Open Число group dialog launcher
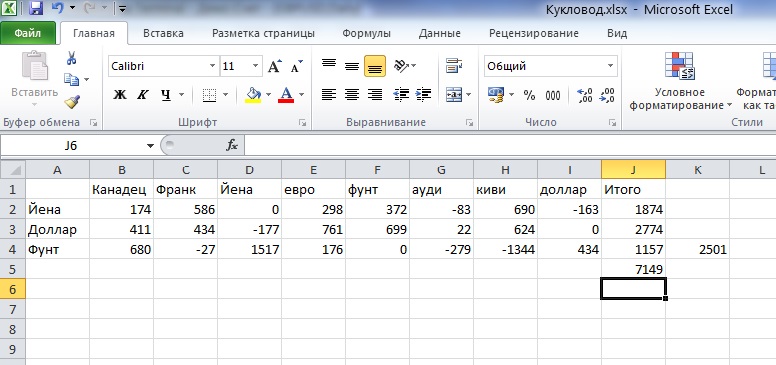Viewport: 776px width, 365px height. pos(613,123)
